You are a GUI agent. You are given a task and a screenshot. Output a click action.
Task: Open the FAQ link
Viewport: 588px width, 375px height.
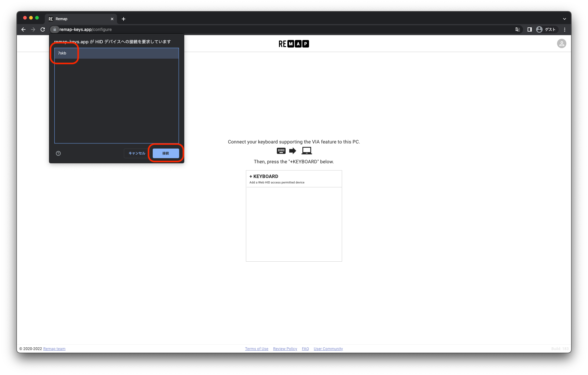pos(305,349)
